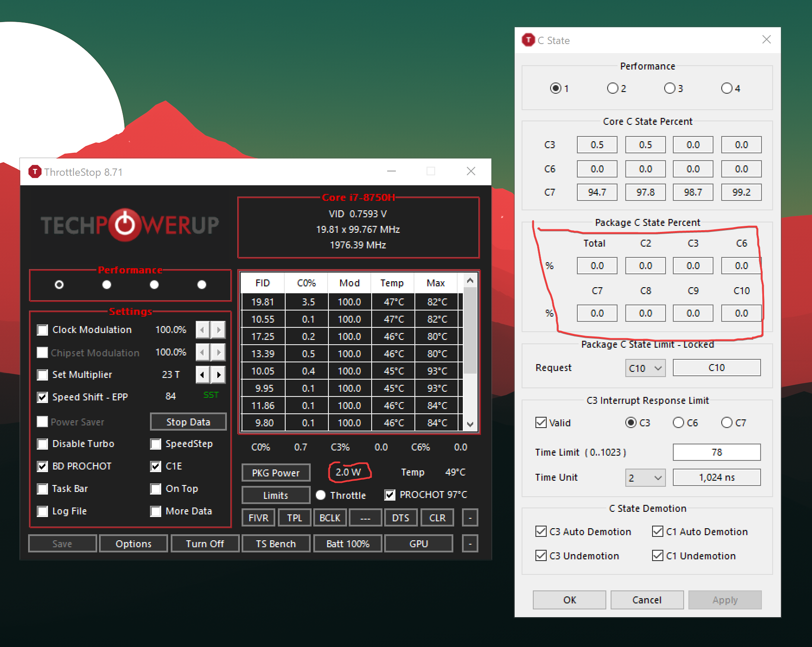Click the PKG Power button
This screenshot has width=812, height=647.
coord(276,473)
